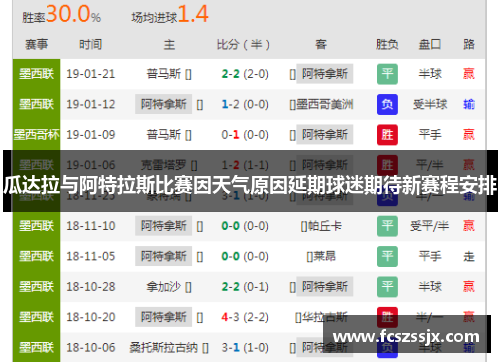Open away team 墨西哥美洲
The height and width of the screenshot is (362, 500).
[325, 104]
